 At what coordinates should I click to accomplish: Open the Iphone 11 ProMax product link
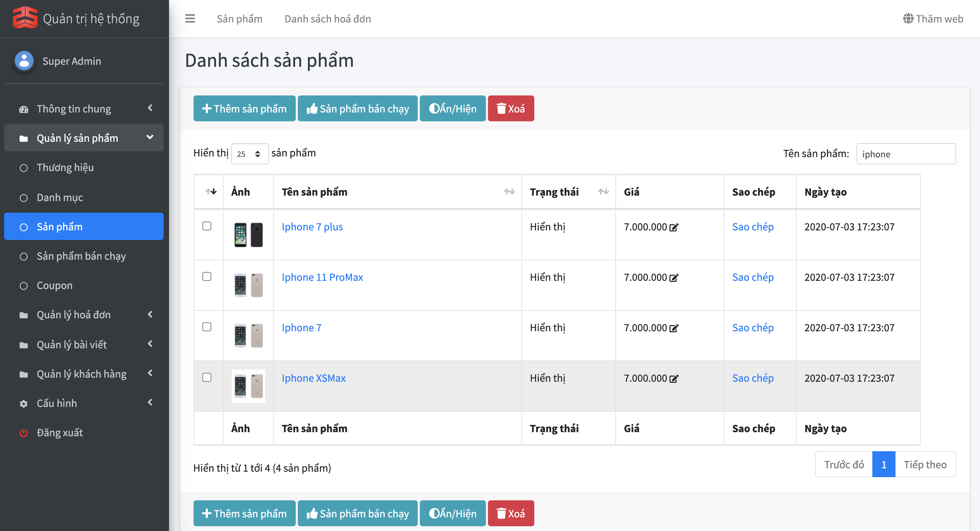coord(322,277)
